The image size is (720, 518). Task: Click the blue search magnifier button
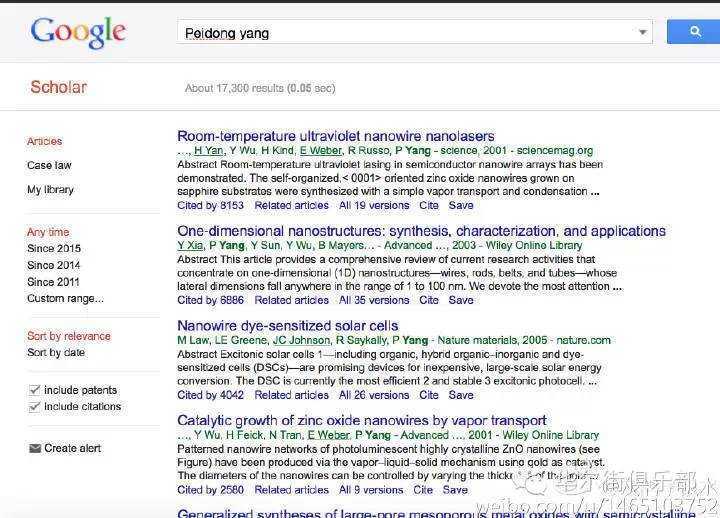(693, 32)
